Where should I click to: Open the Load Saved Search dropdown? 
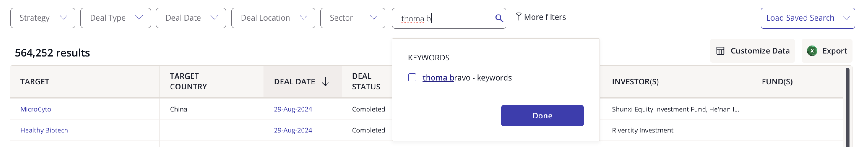(807, 18)
